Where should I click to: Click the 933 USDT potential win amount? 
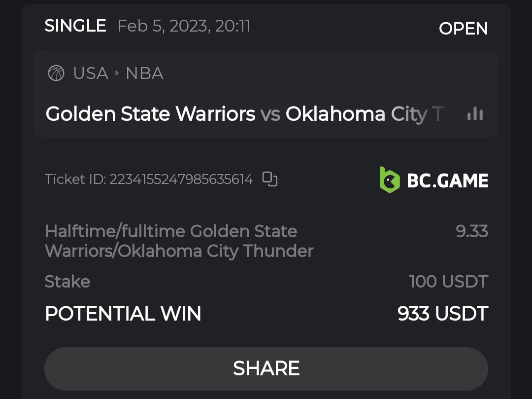pos(442,314)
